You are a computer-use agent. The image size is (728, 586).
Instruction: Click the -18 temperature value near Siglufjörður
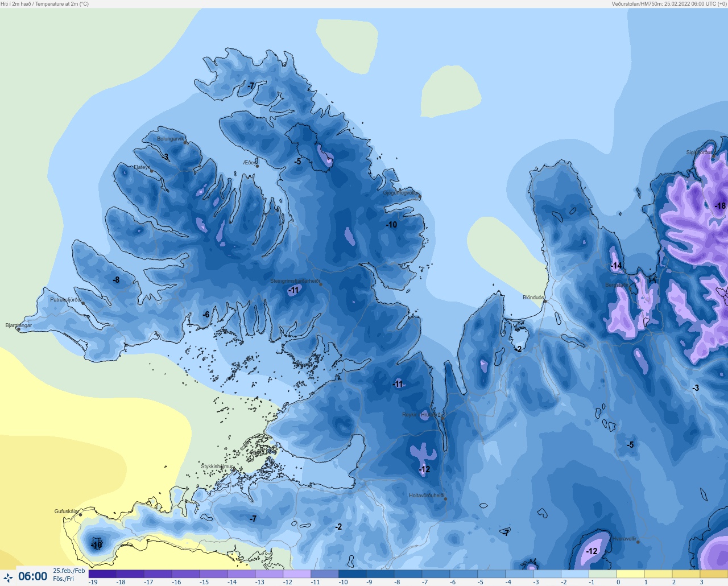tap(720, 206)
